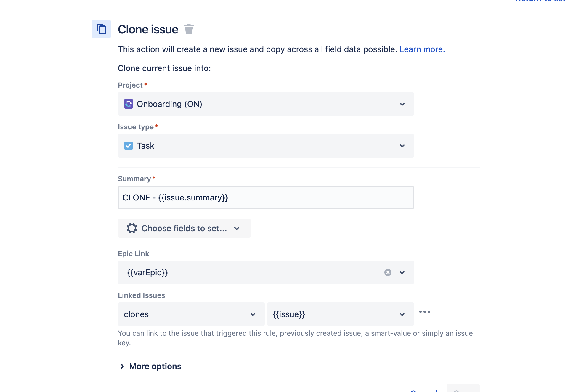Click the gear icon in Choose fields
Viewport: 568px width, 392px height.
click(132, 228)
